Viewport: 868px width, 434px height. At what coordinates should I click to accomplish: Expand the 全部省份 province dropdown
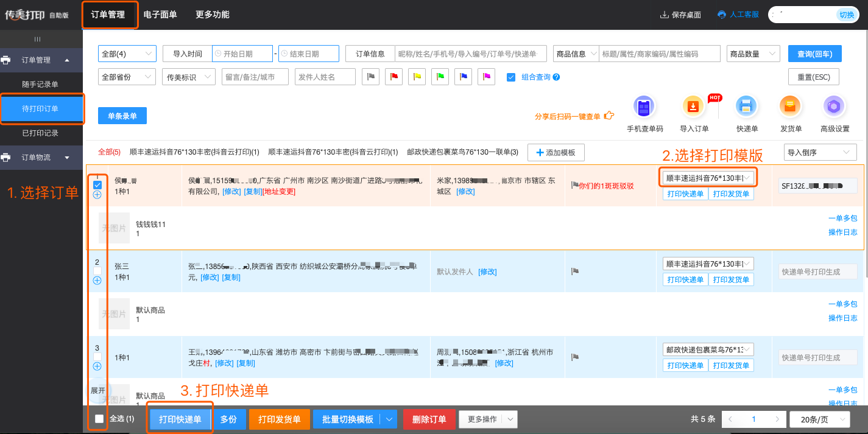tap(127, 77)
